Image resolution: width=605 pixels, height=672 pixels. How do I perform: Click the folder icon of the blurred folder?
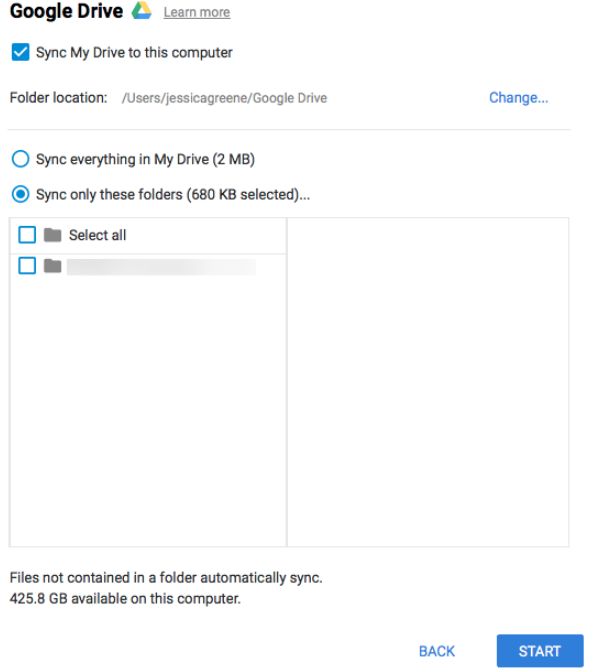pos(52,266)
